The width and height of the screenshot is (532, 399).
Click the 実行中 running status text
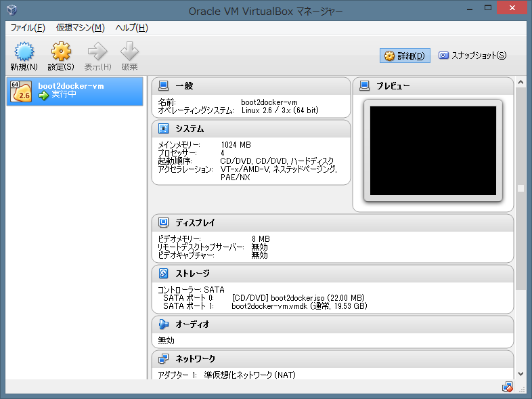[64, 94]
